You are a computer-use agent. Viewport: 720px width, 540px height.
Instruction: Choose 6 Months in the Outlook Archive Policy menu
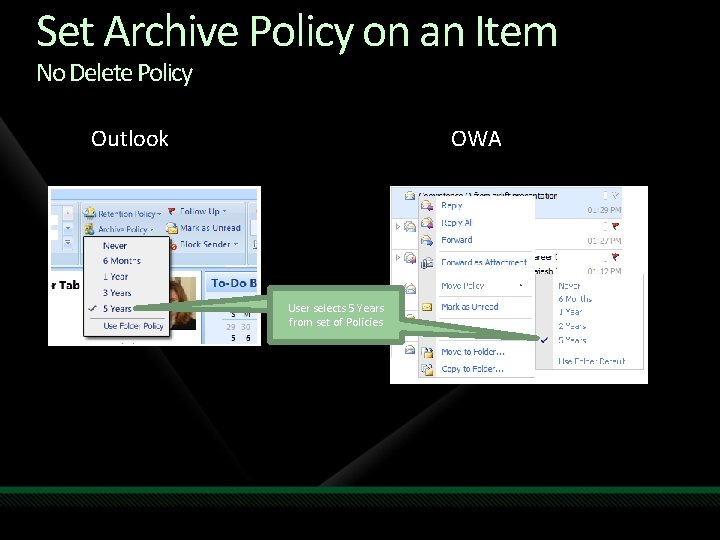122,261
